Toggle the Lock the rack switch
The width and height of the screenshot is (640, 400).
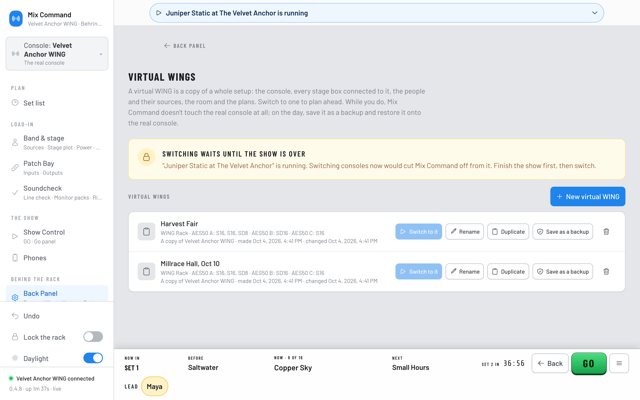(93, 337)
